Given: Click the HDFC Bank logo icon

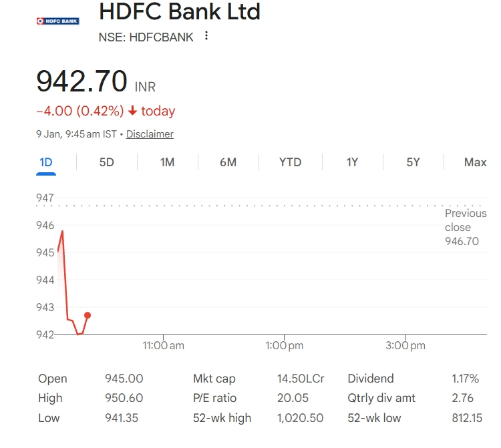Looking at the screenshot, I should (57, 21).
